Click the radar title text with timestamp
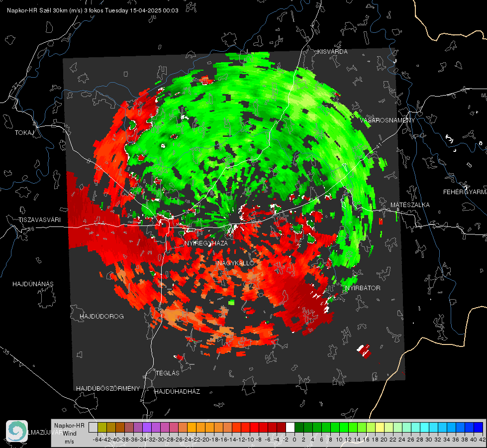Image resolution: width=487 pixels, height=448 pixels. pos(93,10)
